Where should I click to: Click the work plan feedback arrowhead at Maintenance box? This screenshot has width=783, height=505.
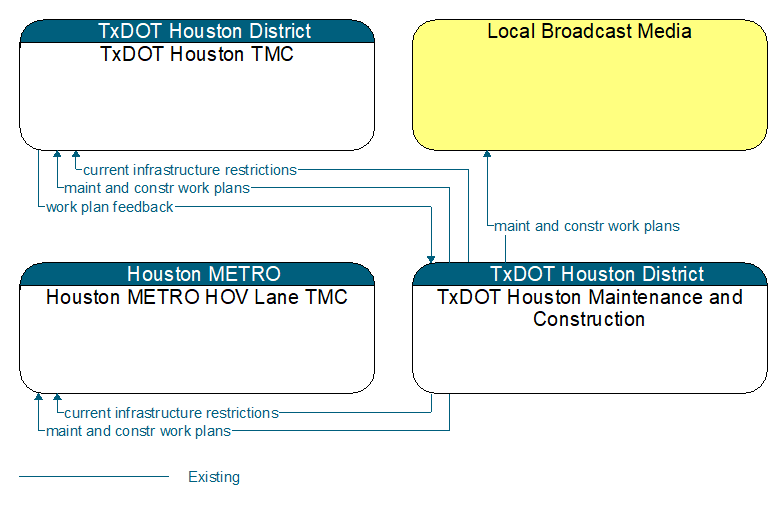tap(431, 259)
